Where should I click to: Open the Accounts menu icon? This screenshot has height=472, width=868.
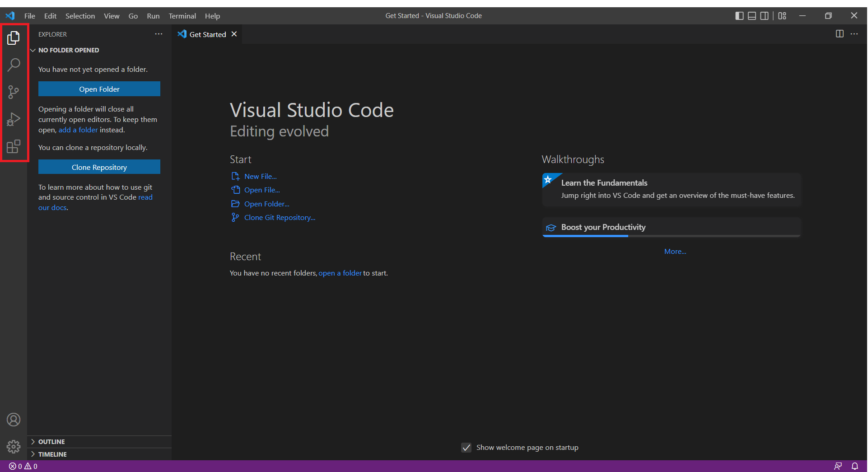pos(14,420)
